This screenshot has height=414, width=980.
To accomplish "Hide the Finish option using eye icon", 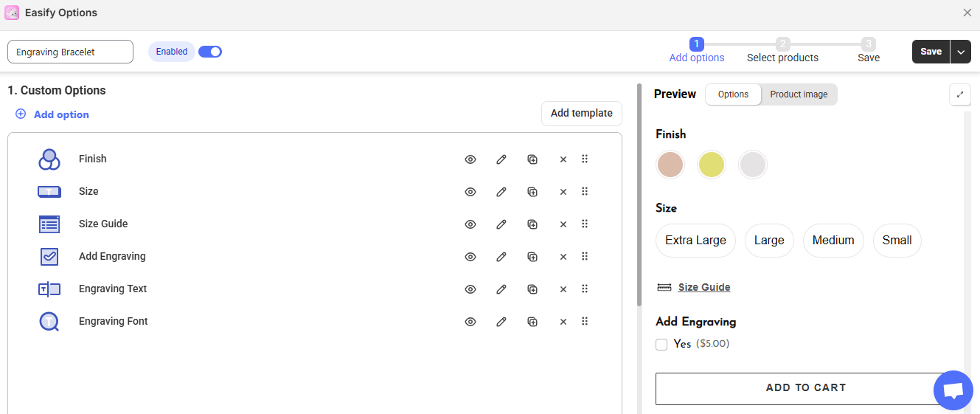I will pos(470,159).
